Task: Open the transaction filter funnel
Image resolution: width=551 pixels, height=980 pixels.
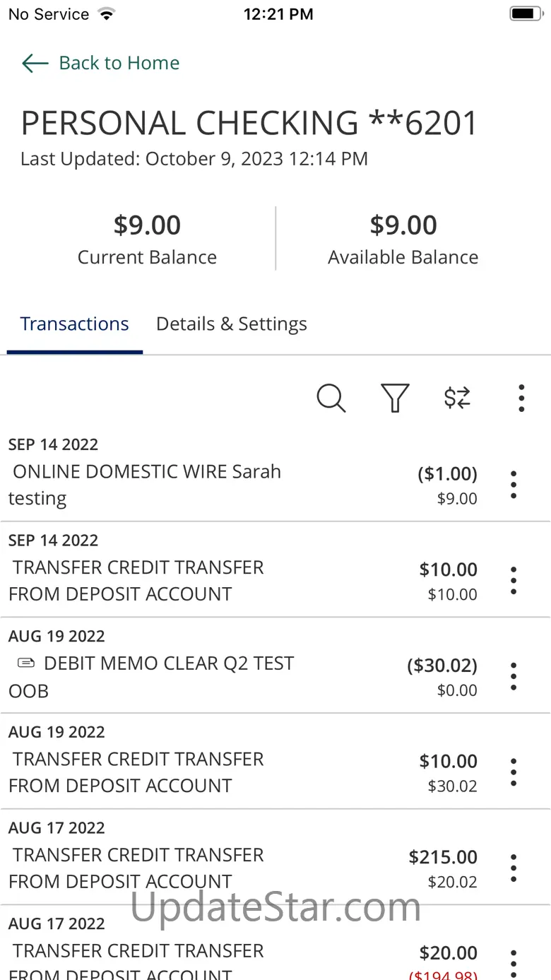Action: pos(395,399)
